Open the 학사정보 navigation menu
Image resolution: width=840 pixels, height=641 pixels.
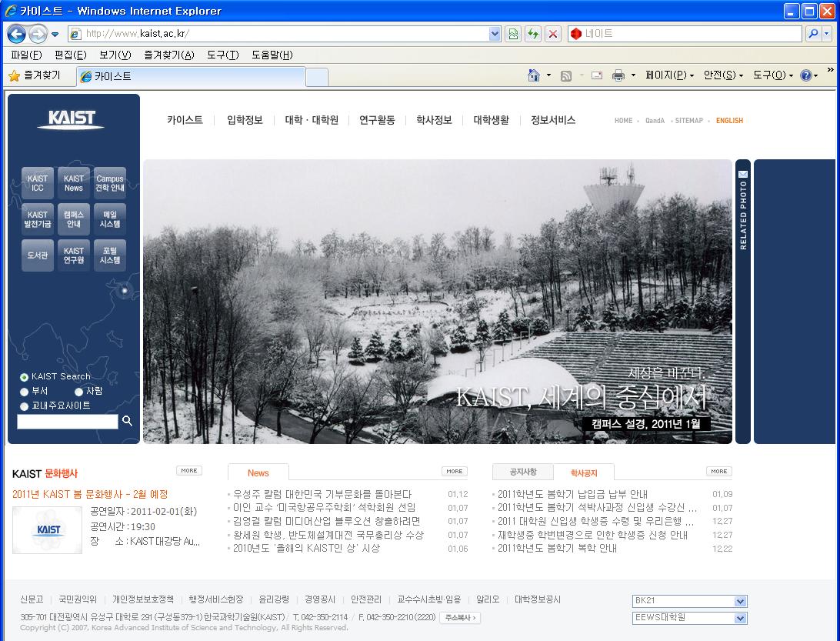click(434, 120)
